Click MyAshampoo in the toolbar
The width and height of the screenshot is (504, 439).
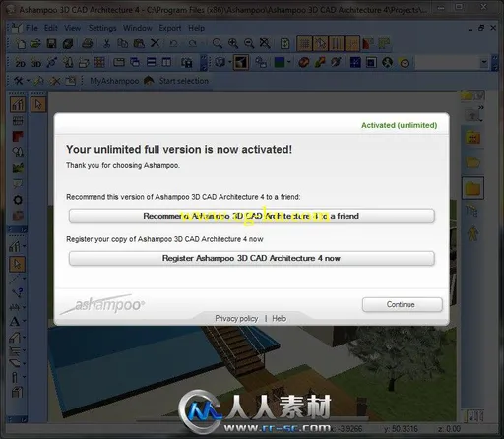point(114,81)
